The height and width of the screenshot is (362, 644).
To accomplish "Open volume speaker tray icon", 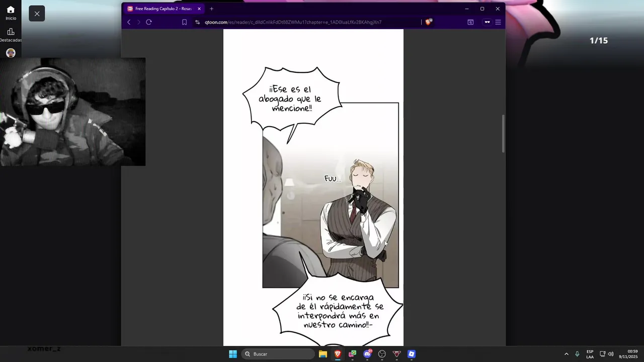I will [x=611, y=354].
